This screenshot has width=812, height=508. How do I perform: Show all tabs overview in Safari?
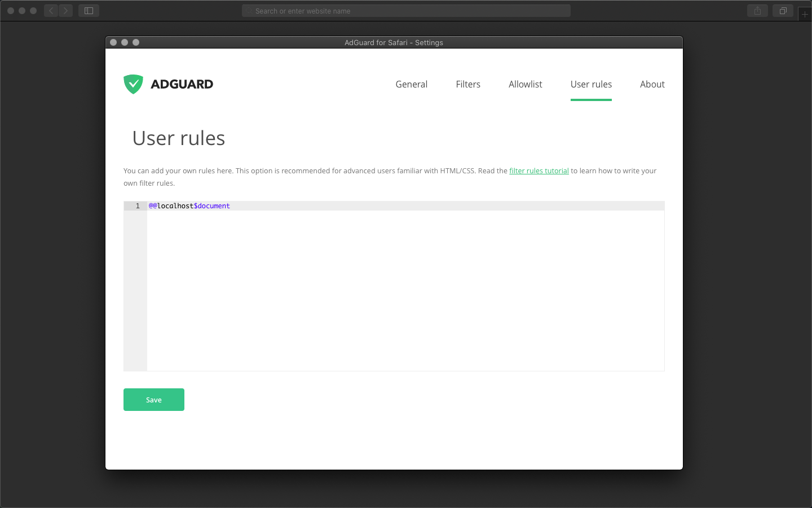click(783, 10)
